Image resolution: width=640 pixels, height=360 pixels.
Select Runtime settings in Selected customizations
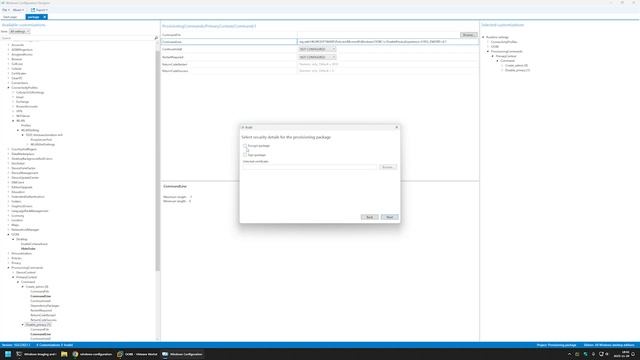coord(497,37)
